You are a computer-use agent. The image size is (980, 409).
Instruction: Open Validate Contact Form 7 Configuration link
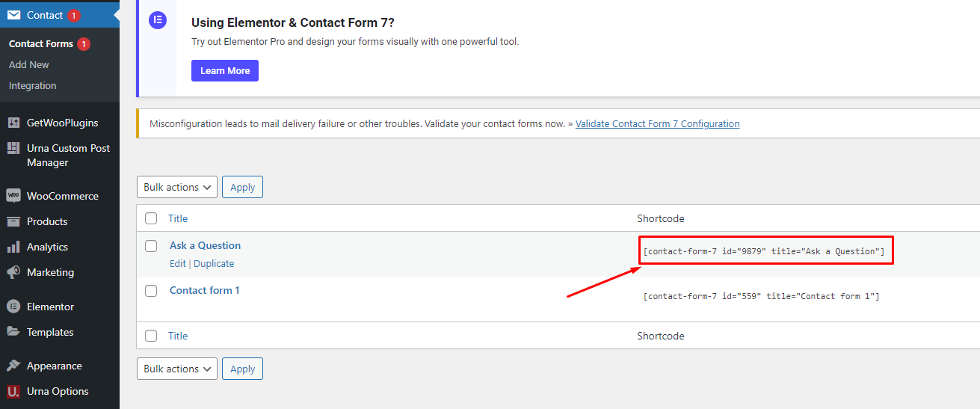click(658, 124)
